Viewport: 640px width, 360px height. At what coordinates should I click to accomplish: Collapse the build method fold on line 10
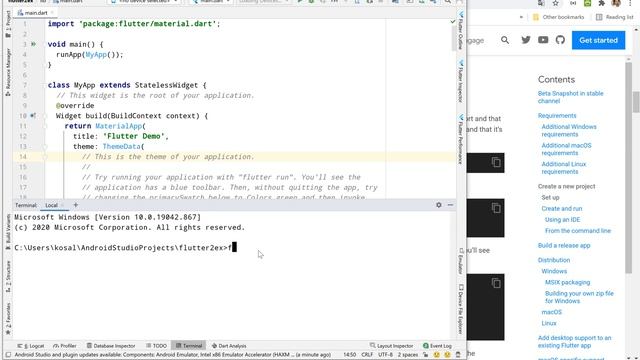coord(45,116)
